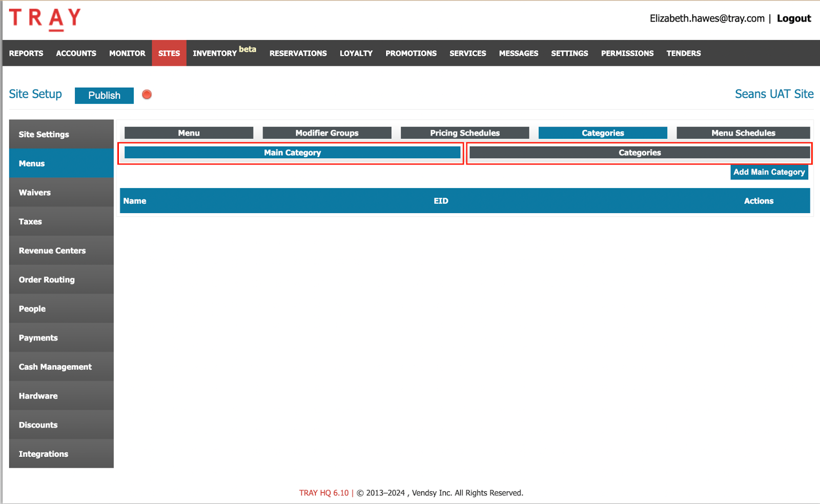Click the red publish status indicator

point(147,95)
